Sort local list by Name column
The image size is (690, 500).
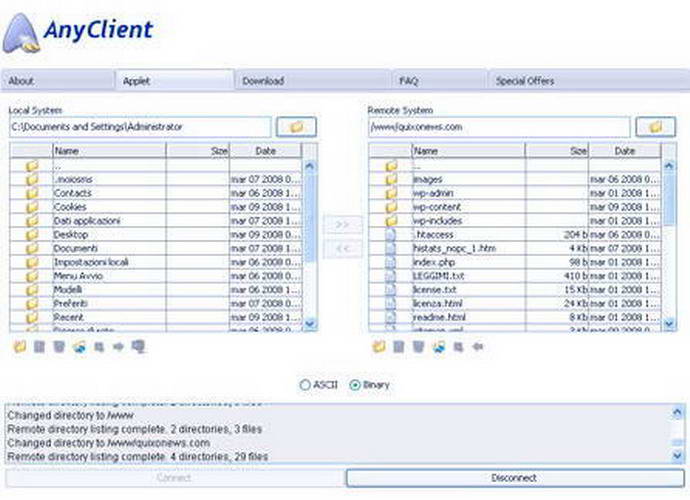tap(109, 151)
